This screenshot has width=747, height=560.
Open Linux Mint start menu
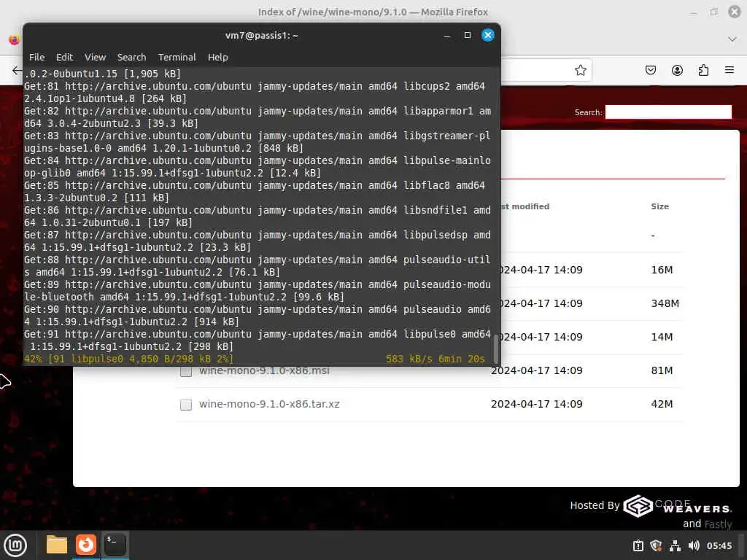coord(16,545)
